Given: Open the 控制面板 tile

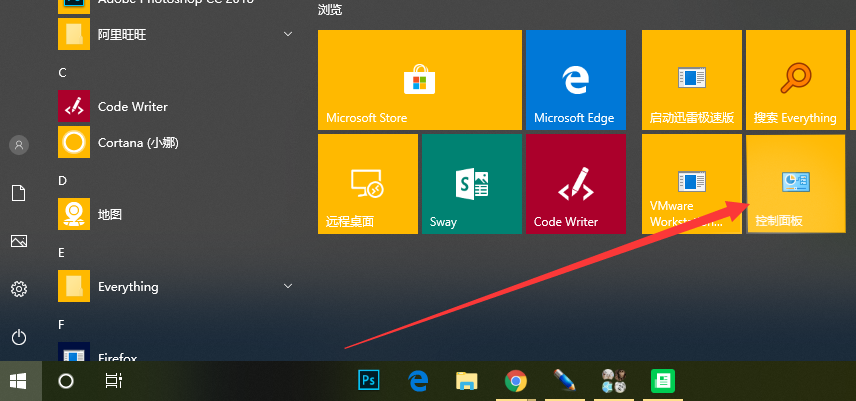Looking at the screenshot, I should [x=796, y=184].
